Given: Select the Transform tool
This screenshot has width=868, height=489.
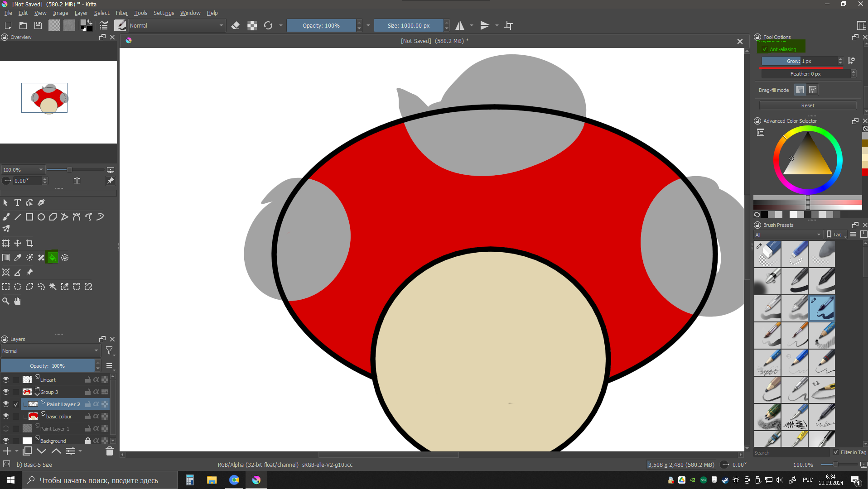Looking at the screenshot, I should 6,243.
